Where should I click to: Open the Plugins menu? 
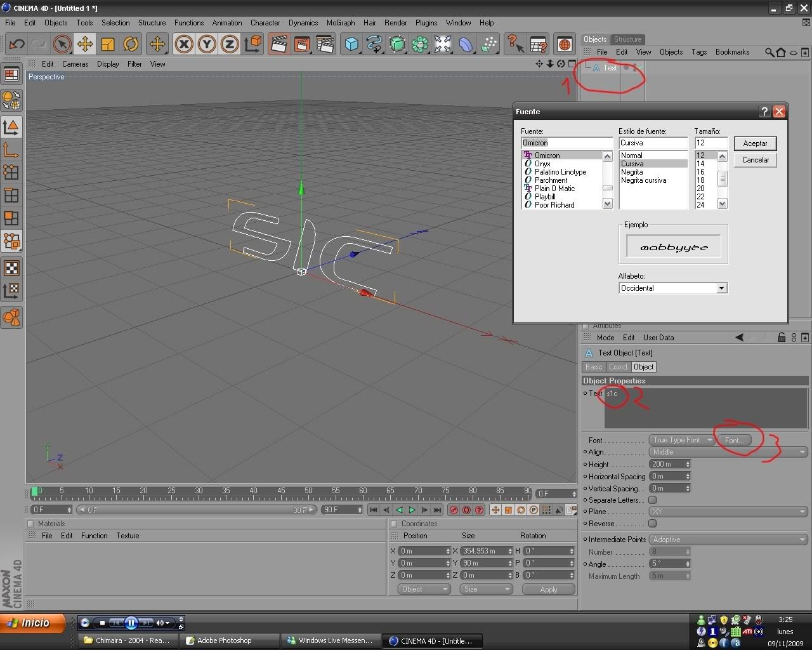(426, 23)
